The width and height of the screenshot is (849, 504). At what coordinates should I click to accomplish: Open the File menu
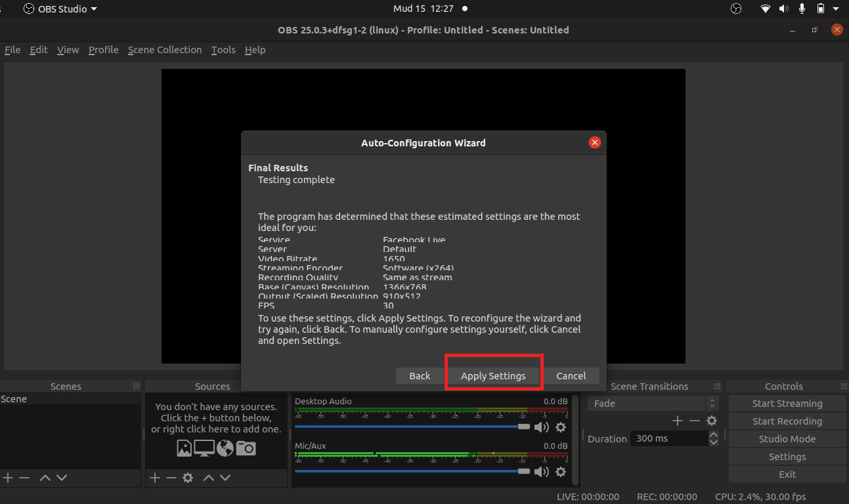tap(12, 50)
